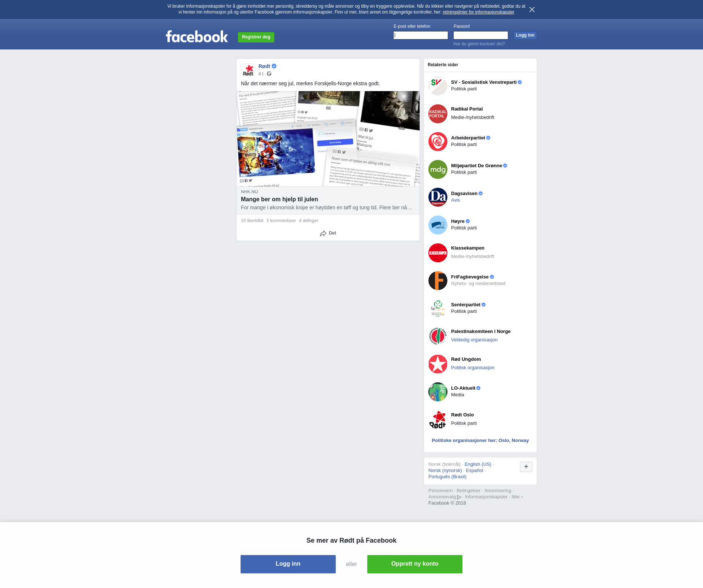Open the Annonsering footer link

(x=498, y=491)
